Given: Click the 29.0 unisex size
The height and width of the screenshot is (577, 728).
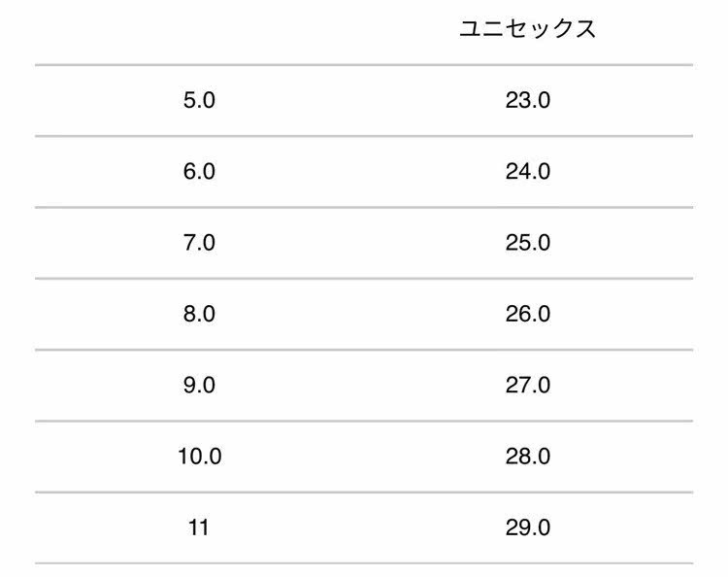Looking at the screenshot, I should 527,528.
